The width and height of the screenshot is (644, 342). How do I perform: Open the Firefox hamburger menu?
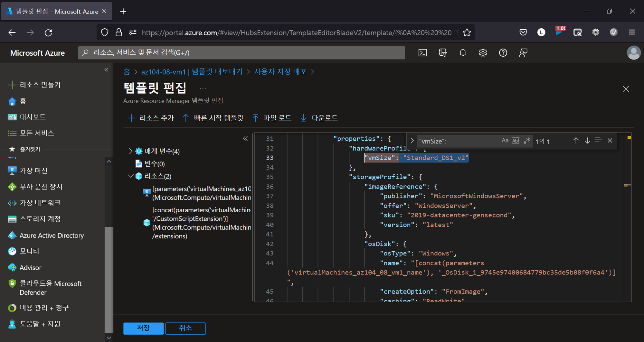click(632, 32)
